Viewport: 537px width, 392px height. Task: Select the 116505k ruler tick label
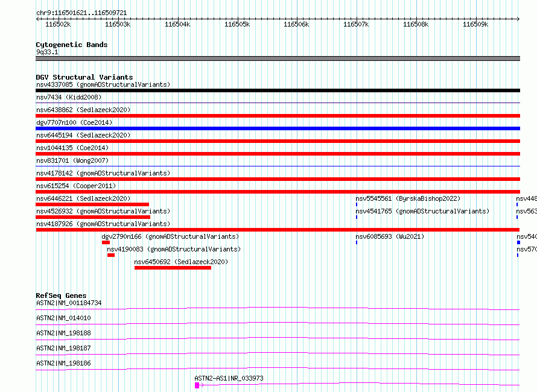237,24
